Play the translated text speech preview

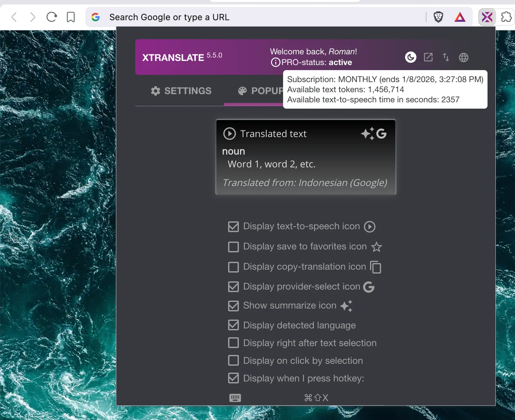click(x=229, y=134)
